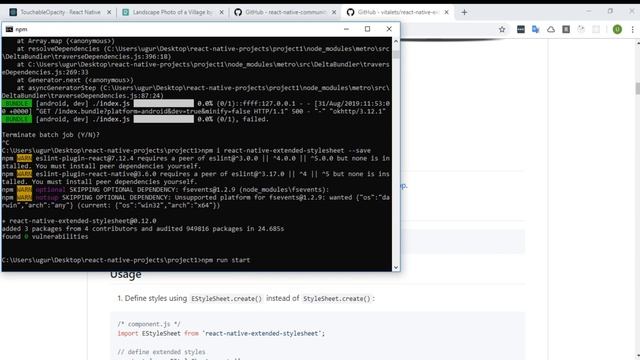This screenshot has width=640, height=360.
Task: Open the Google Translate extension
Action: (536, 29)
